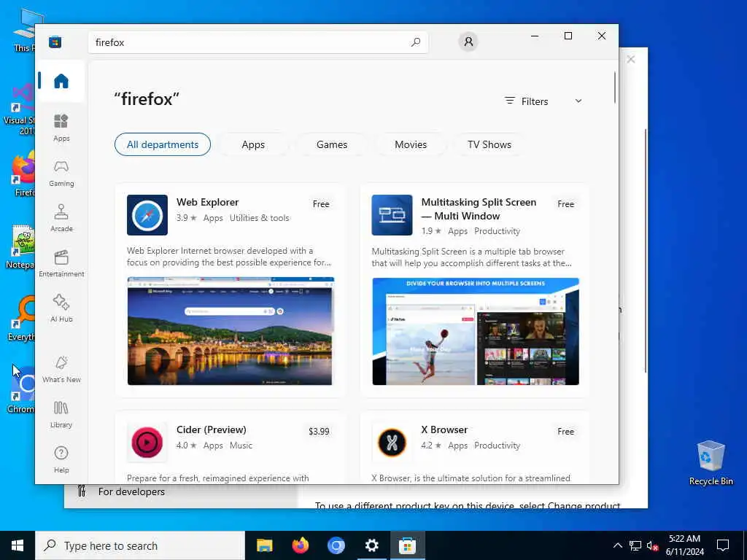The width and height of the screenshot is (747, 560).
Task: Open the Web Explorer title link
Action: 208,202
